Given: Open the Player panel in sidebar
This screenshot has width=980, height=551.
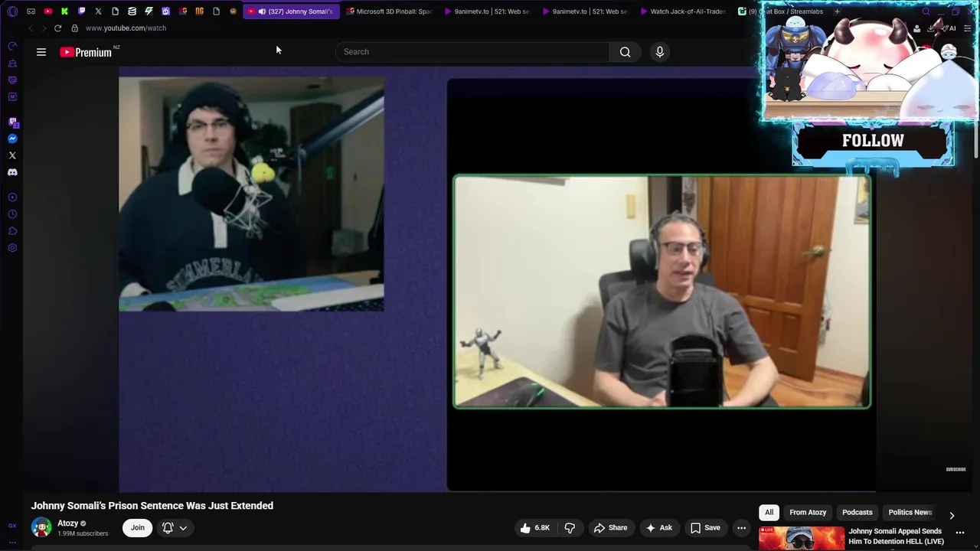Looking at the screenshot, I should click(x=12, y=197).
